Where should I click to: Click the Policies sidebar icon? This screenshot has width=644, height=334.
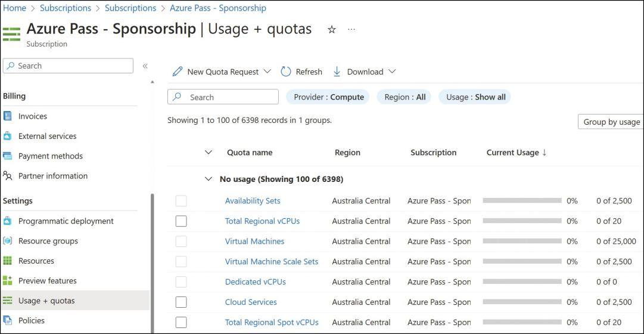point(7,320)
